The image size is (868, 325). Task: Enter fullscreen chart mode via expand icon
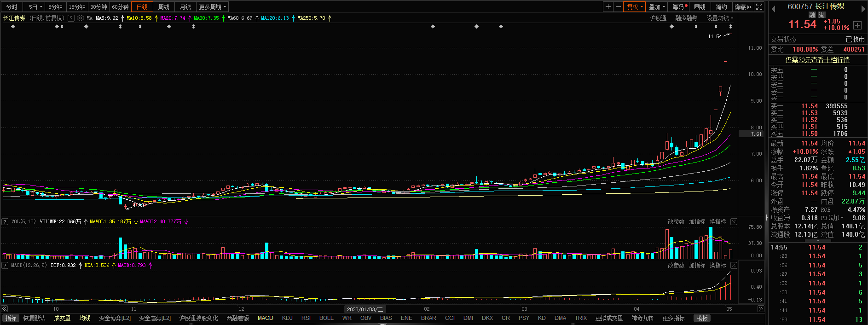[x=759, y=7]
